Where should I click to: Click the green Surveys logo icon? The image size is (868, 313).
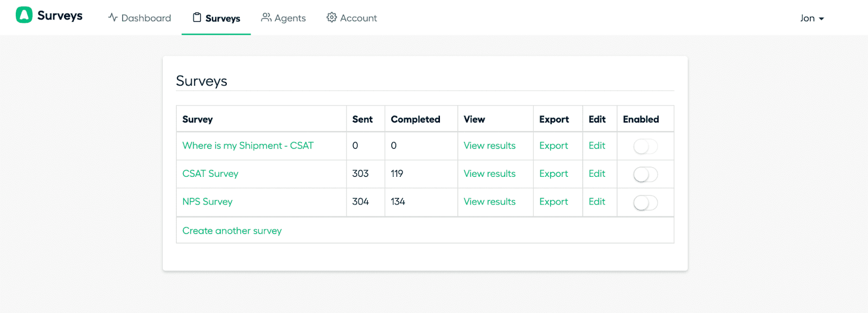click(x=24, y=15)
